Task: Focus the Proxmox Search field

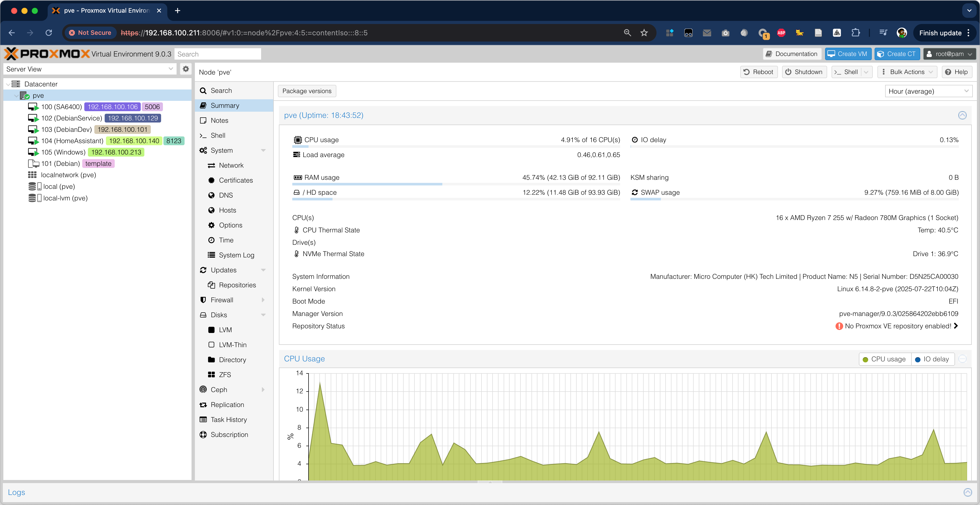Action: coord(218,54)
